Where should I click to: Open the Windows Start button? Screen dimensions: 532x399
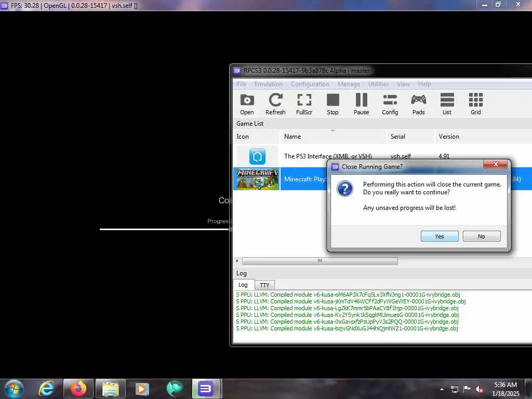tap(14, 389)
